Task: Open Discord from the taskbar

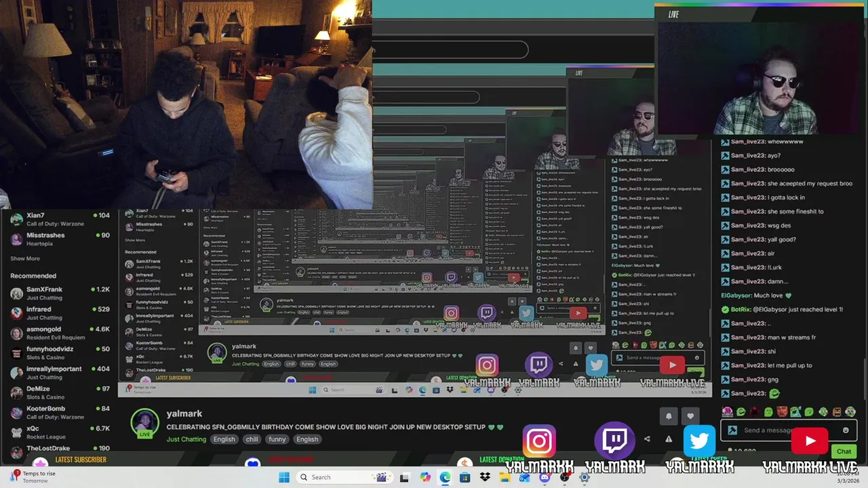Action: click(545, 477)
